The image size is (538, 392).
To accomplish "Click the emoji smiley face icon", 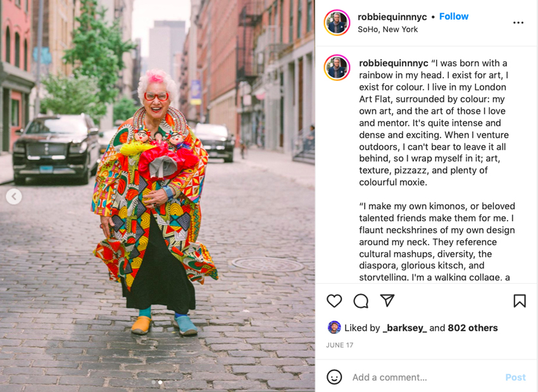I will point(334,377).
